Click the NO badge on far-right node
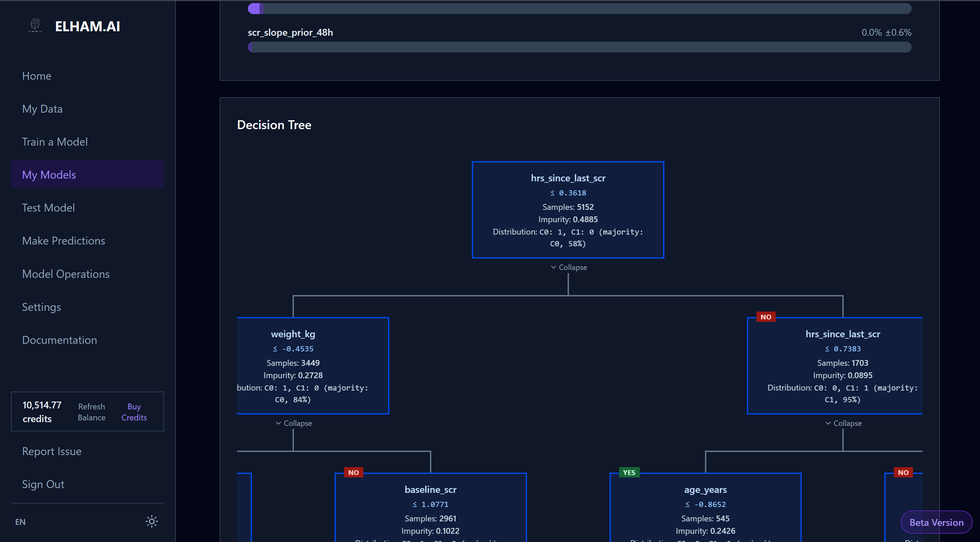The image size is (980, 542). pyautogui.click(x=903, y=472)
